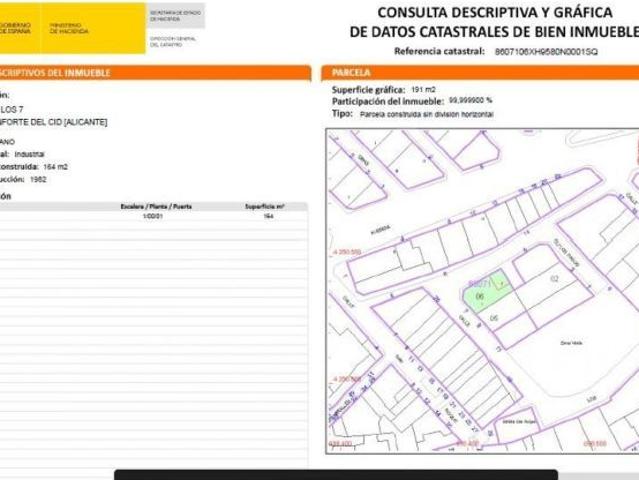
Task: Click parcel 05 on the map
Action: [494, 317]
